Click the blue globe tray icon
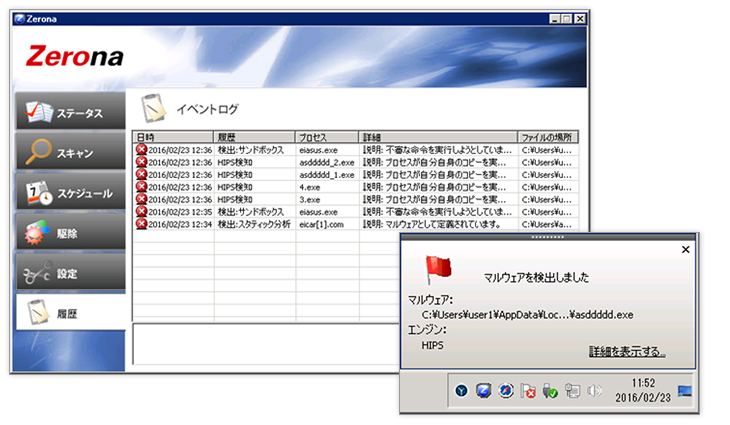This screenshot has width=730, height=425. tap(506, 390)
